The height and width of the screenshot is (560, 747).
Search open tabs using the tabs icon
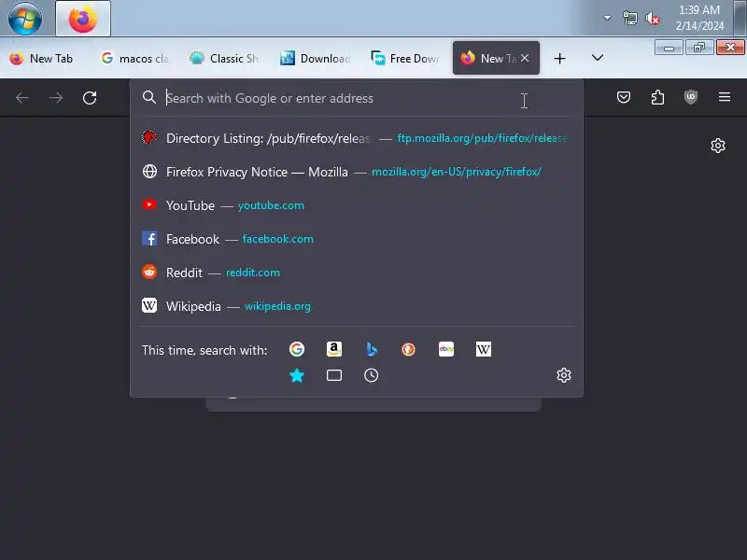pyautogui.click(x=334, y=376)
